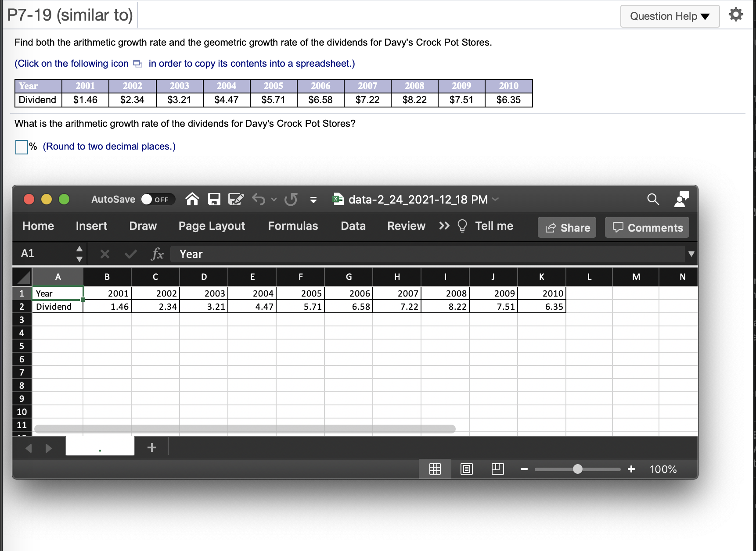The width and height of the screenshot is (756, 551).
Task: Open the insert function fx button
Action: (x=157, y=254)
